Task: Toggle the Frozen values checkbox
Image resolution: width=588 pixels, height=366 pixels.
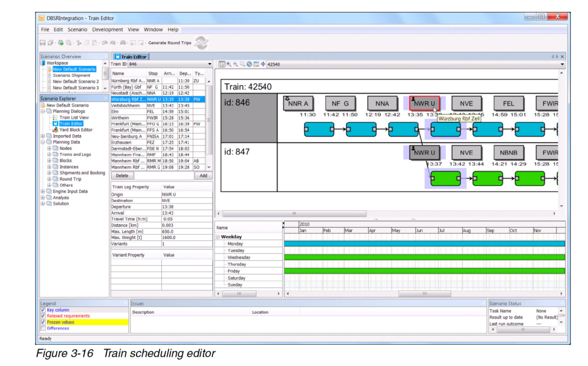Action: click(x=43, y=322)
